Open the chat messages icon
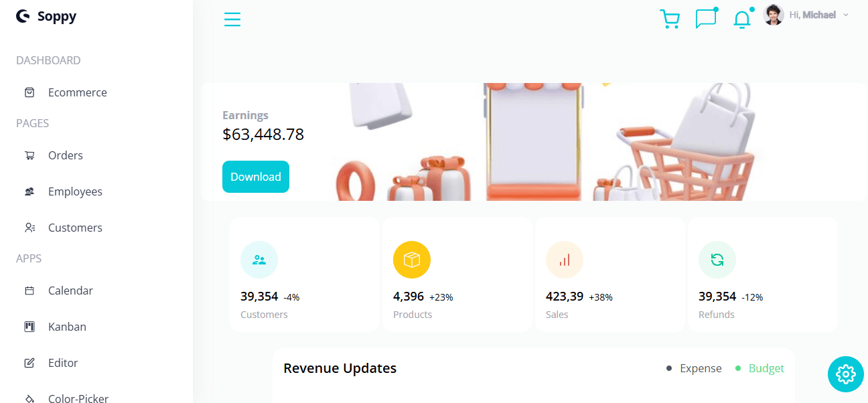 (705, 19)
